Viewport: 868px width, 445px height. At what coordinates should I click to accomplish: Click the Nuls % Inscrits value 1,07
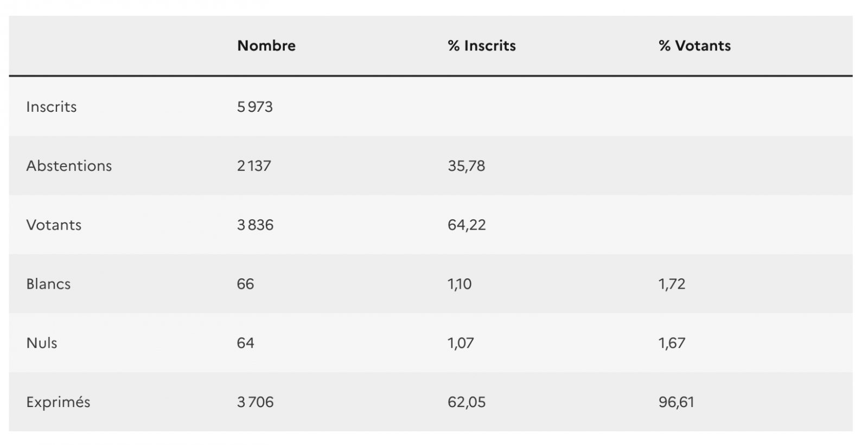coord(461,344)
